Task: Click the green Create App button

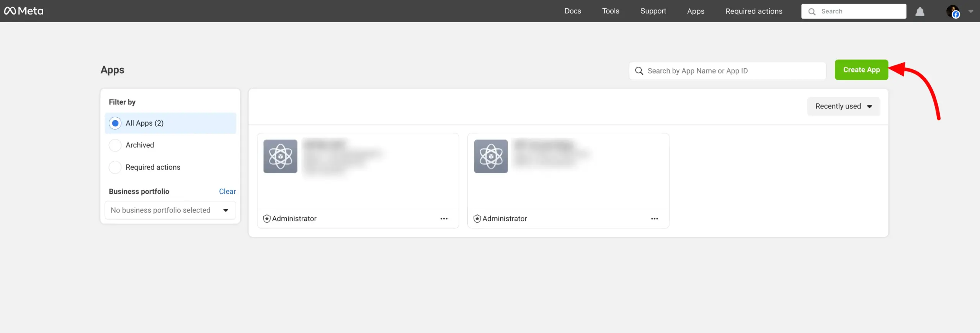Action: 861,70
